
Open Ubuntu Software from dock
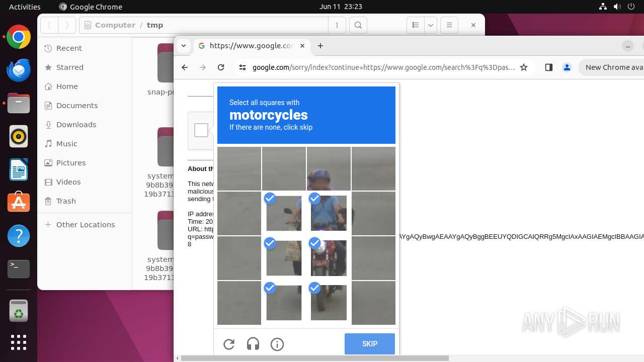click(19, 203)
